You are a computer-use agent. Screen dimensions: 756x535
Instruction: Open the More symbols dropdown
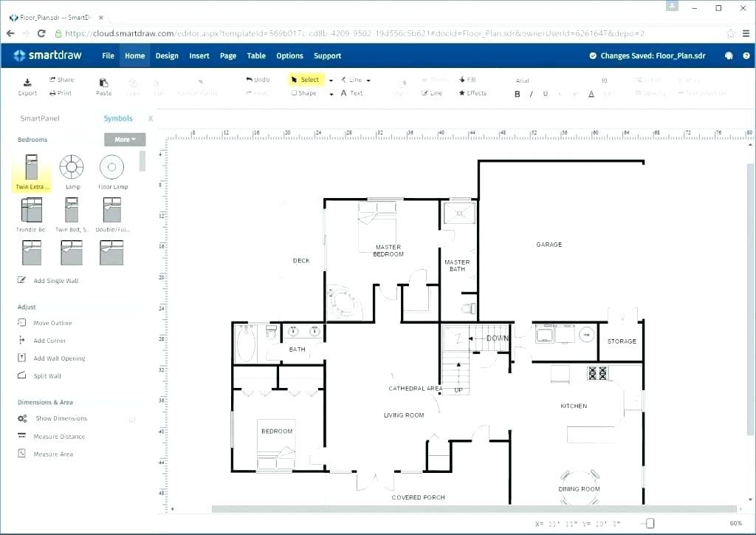click(124, 139)
